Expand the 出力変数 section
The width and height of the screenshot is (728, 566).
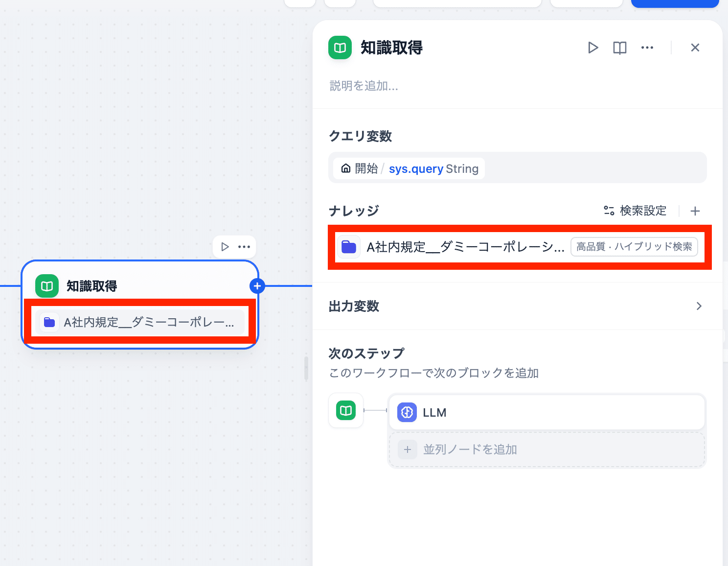699,306
